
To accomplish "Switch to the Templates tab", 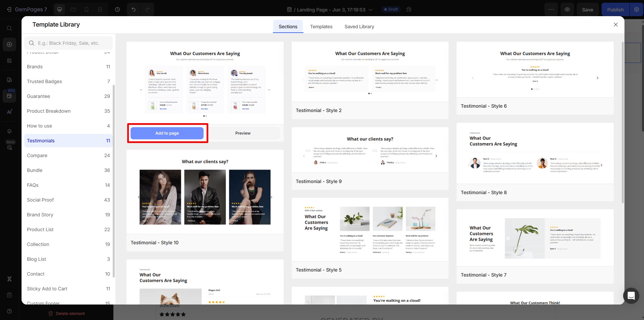I will coord(321,27).
